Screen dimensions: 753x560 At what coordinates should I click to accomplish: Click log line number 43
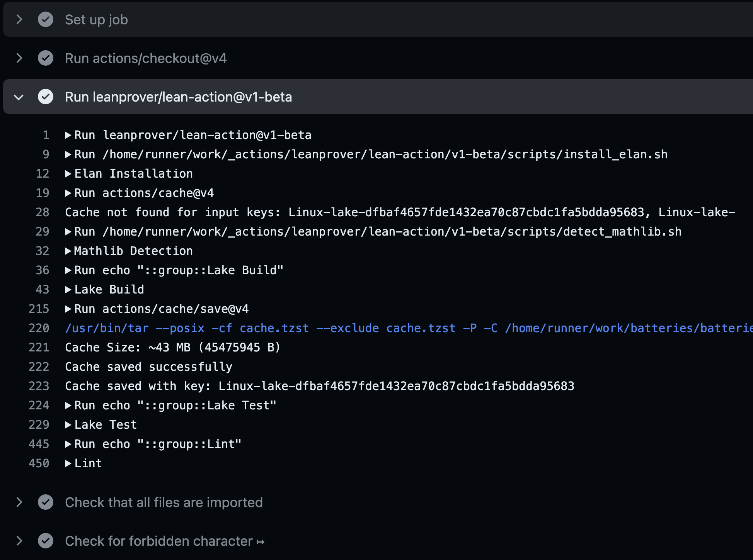pyautogui.click(x=43, y=290)
